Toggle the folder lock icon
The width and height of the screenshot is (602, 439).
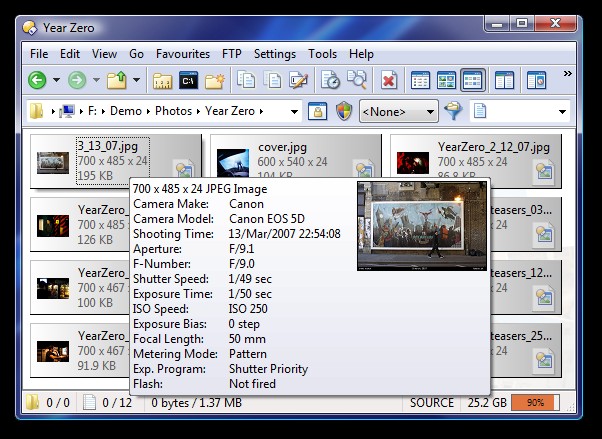(318, 111)
